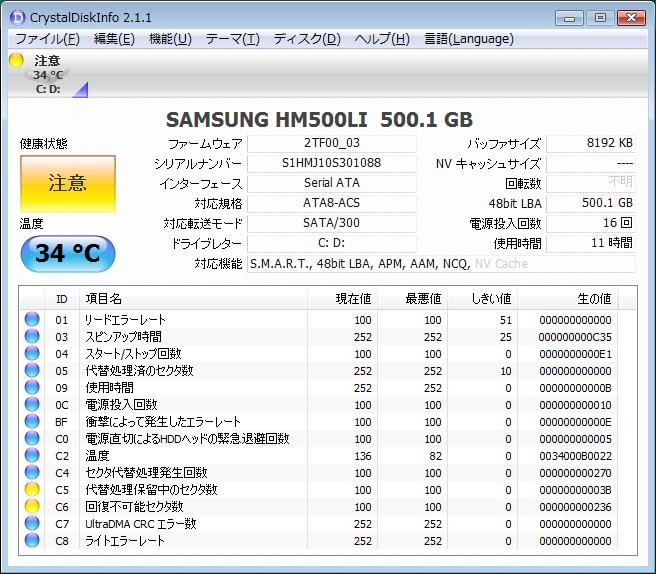Screen dimensions: 656x574
Task: Open the 言語(Language) menu
Action: click(x=469, y=39)
